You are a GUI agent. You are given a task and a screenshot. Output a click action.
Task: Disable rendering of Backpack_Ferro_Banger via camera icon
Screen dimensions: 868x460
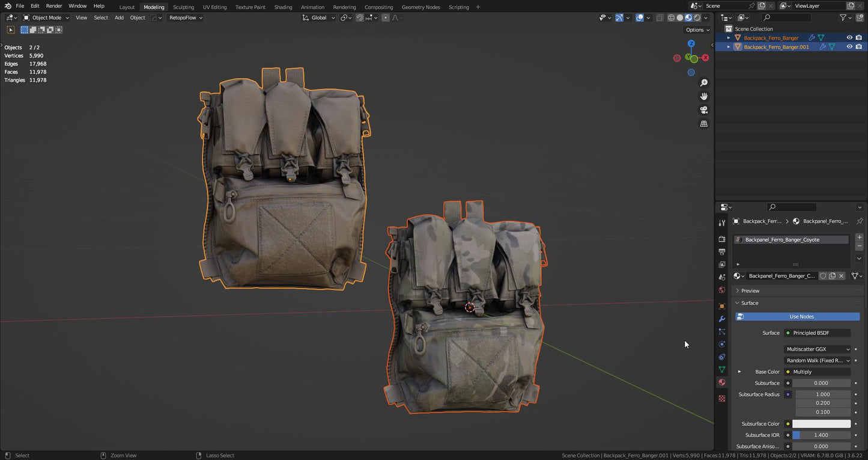click(x=858, y=38)
